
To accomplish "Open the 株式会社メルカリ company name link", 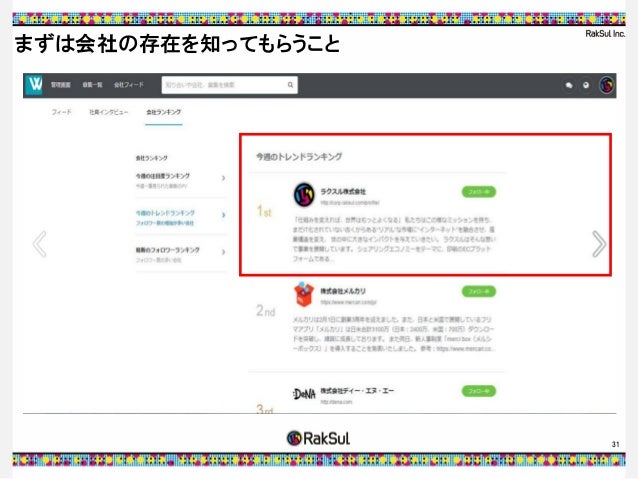I will pyautogui.click(x=343, y=291).
